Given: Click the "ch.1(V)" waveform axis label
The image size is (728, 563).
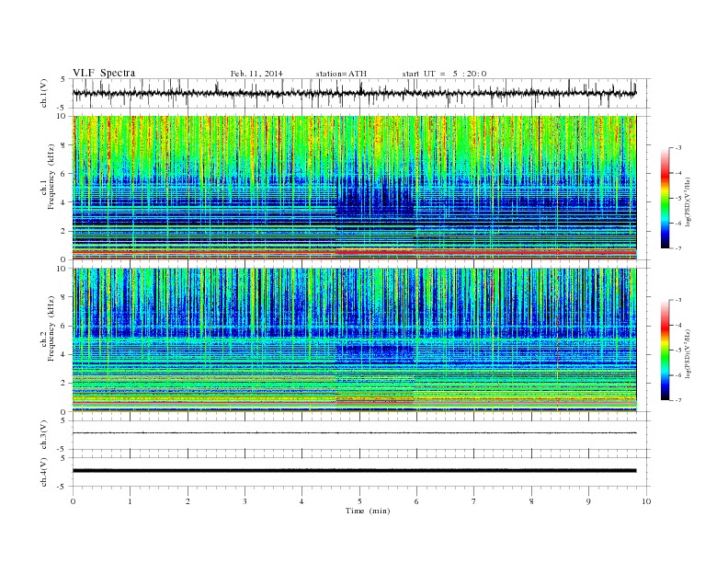Looking at the screenshot, I should [44, 93].
